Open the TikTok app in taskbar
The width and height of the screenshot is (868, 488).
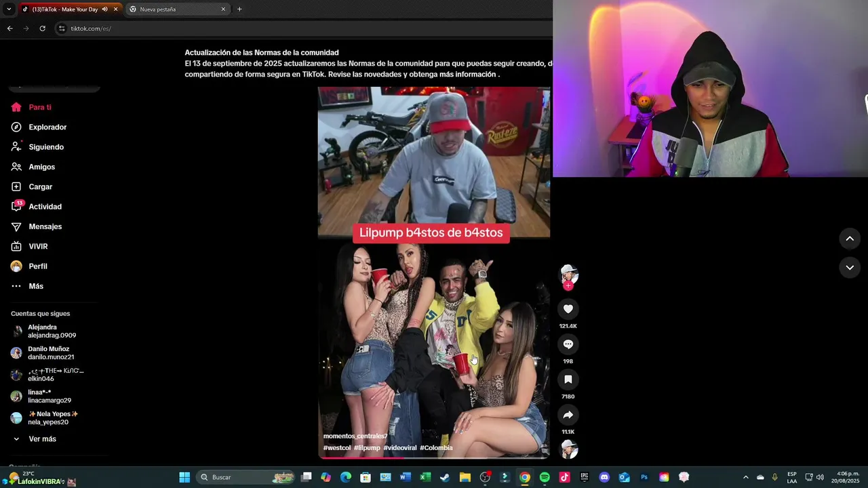[564, 477]
